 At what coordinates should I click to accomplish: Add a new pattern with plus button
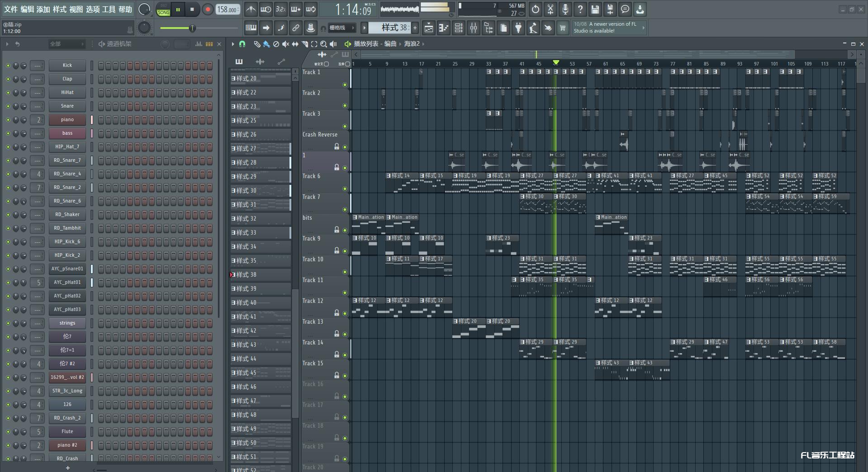pos(415,28)
